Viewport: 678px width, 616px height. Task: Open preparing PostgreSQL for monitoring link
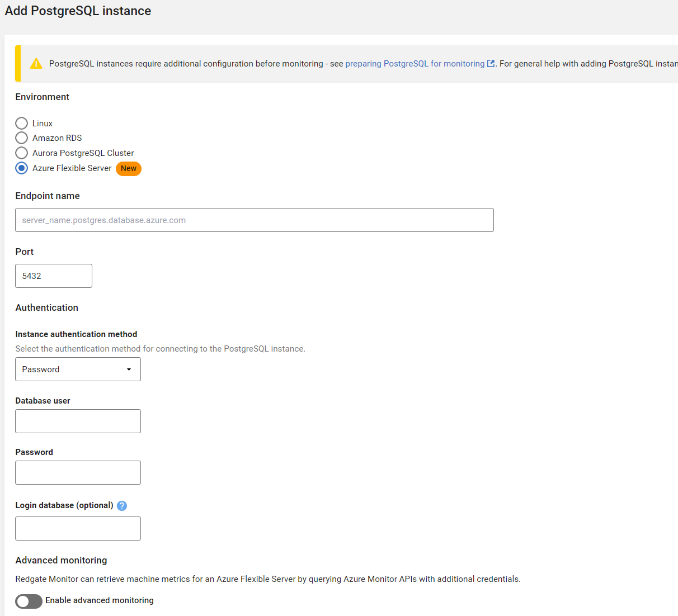point(415,64)
